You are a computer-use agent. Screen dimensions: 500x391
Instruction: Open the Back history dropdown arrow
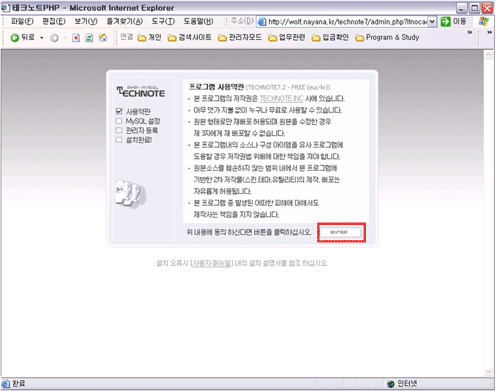click(42, 38)
